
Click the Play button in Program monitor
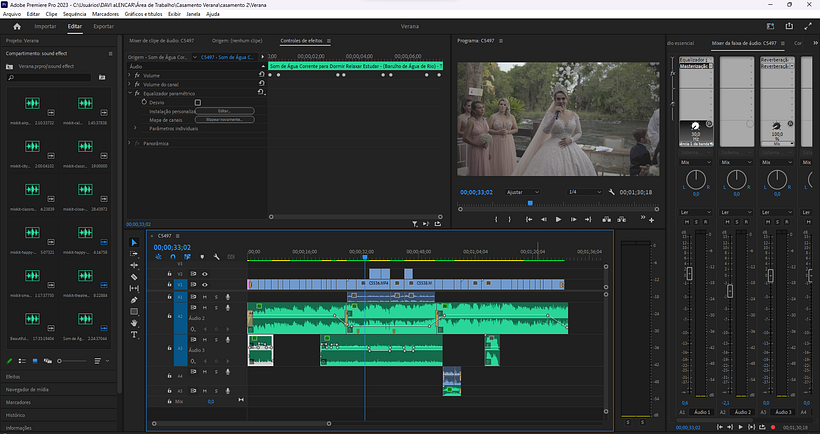(558, 219)
